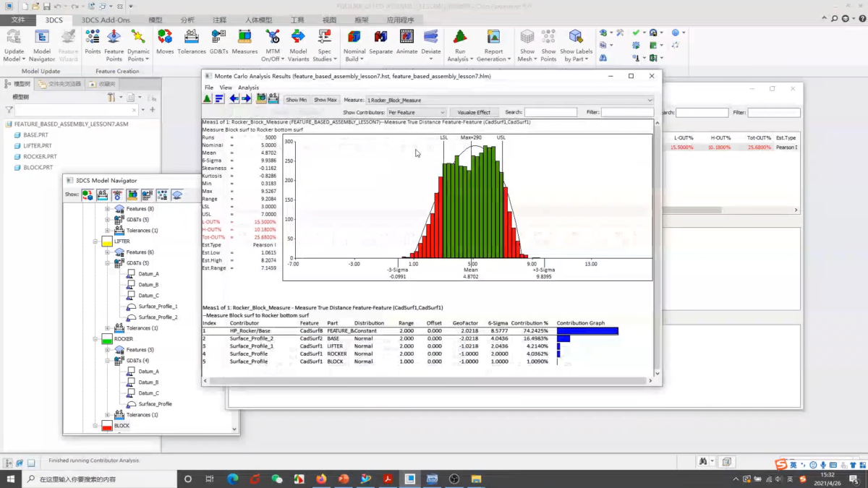The width and height of the screenshot is (868, 488).
Task: Collapse ROCKER GD&Ts (4) node
Action: pyautogui.click(x=107, y=361)
